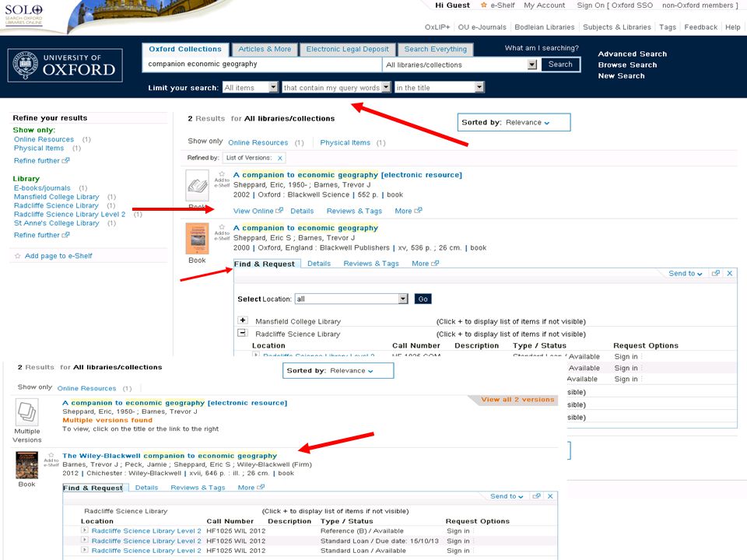747x560 pixels.
Task: Open Details tab of the 2000 book
Action: pyautogui.click(x=319, y=264)
